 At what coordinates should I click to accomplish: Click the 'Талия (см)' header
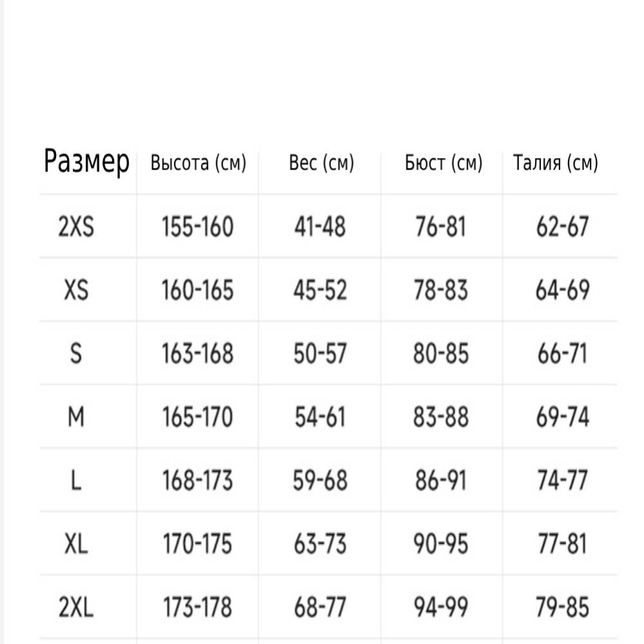point(555,164)
